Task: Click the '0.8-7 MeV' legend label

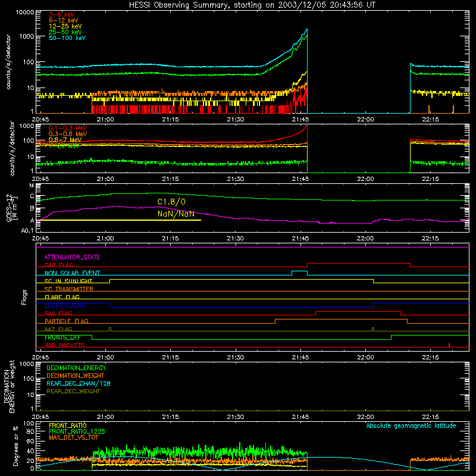Action: (x=65, y=140)
